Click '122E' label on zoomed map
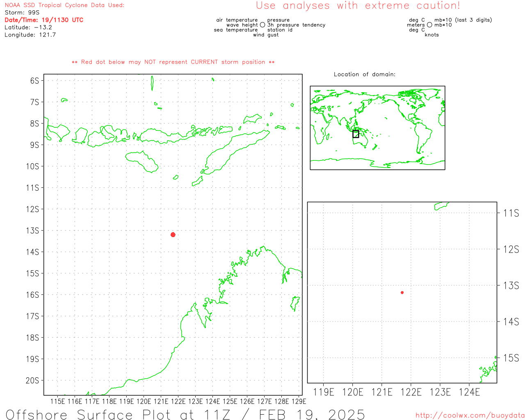This screenshot has height=420, width=525. (411, 392)
